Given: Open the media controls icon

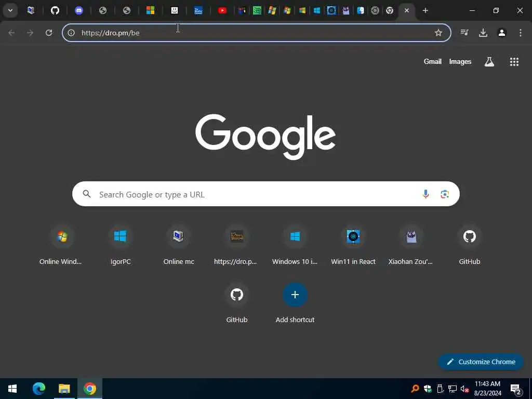Looking at the screenshot, I should pyautogui.click(x=464, y=33).
